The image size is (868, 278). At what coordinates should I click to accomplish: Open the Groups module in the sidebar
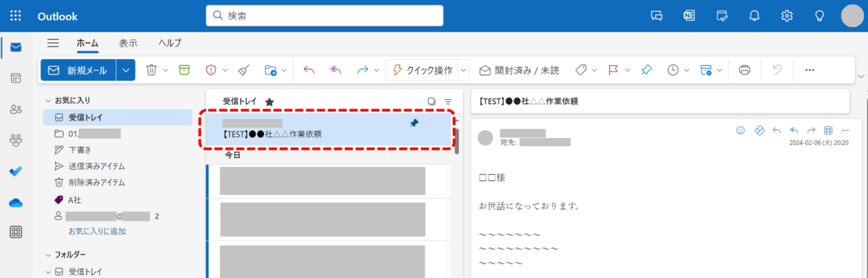tap(15, 140)
